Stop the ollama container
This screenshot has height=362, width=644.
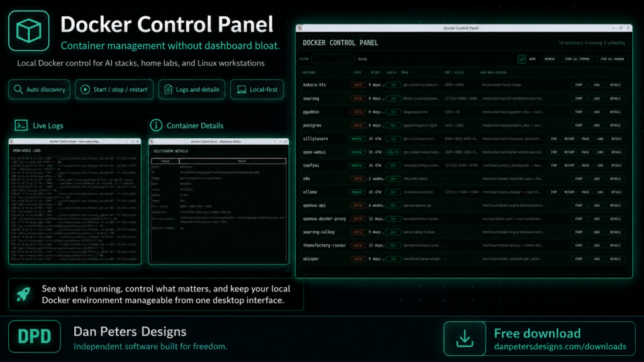pyautogui.click(x=553, y=192)
